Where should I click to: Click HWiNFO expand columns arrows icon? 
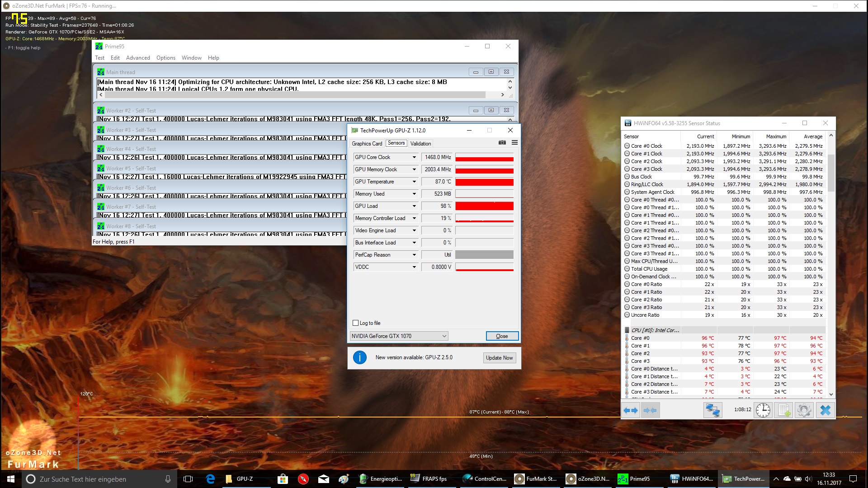pyautogui.click(x=631, y=410)
